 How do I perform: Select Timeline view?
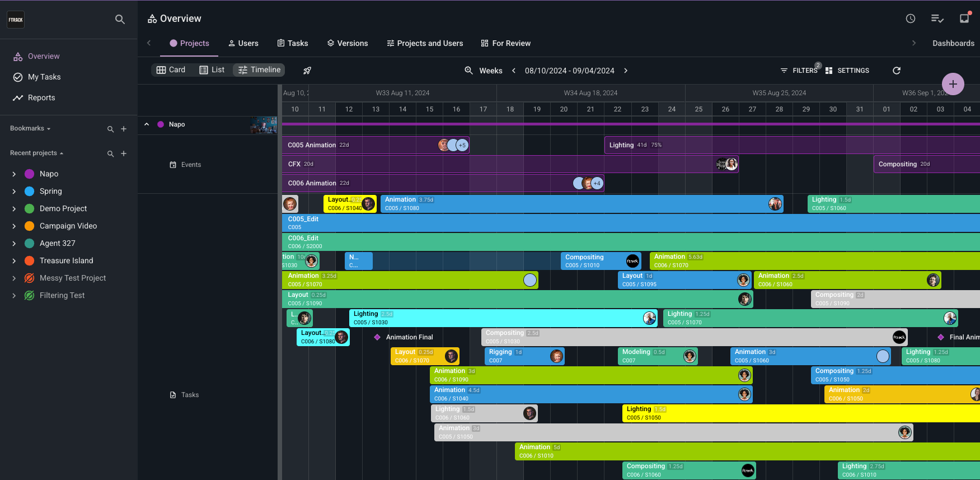coord(259,70)
